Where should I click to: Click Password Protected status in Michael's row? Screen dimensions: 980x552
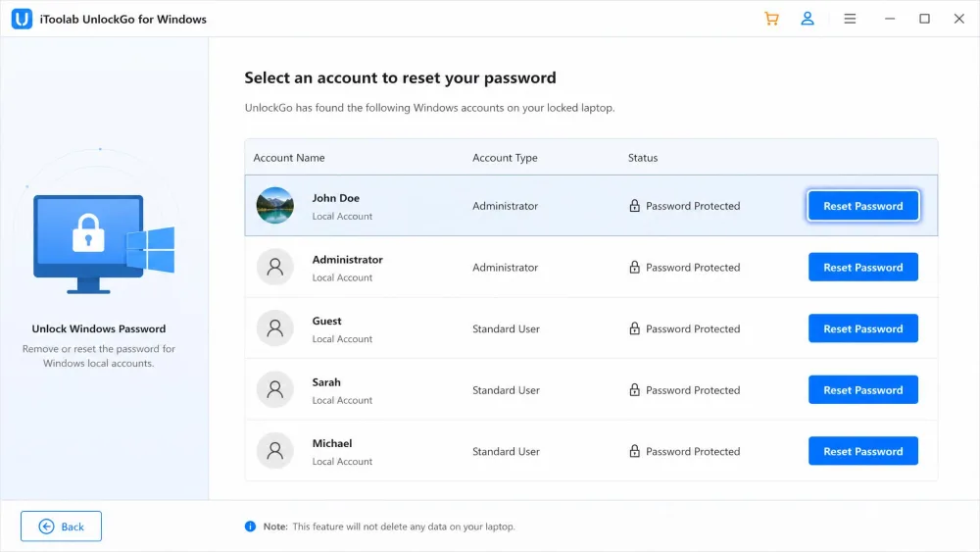(693, 451)
